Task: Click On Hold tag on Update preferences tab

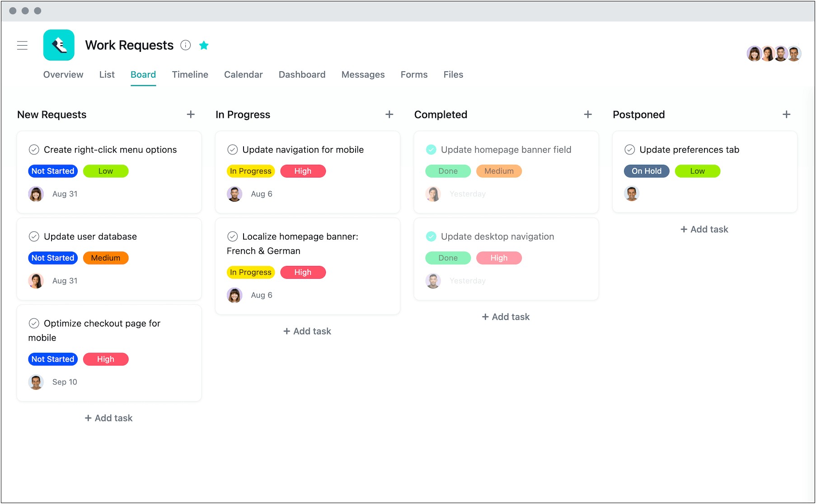Action: point(647,171)
